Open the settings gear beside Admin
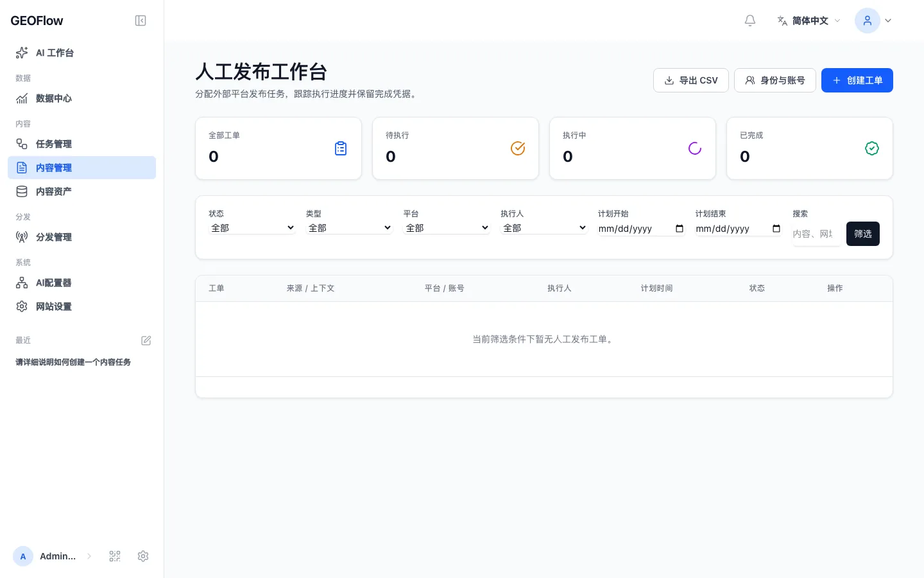924x578 pixels. 143,556
